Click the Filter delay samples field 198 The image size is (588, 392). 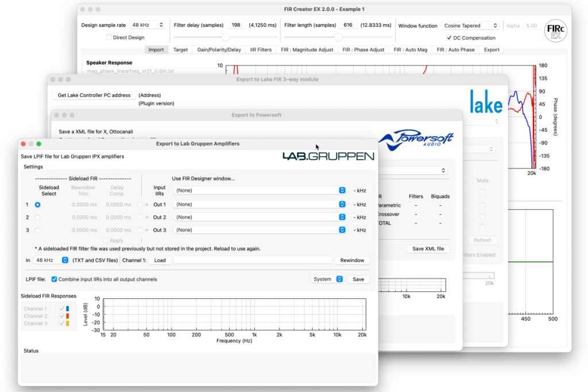click(236, 25)
